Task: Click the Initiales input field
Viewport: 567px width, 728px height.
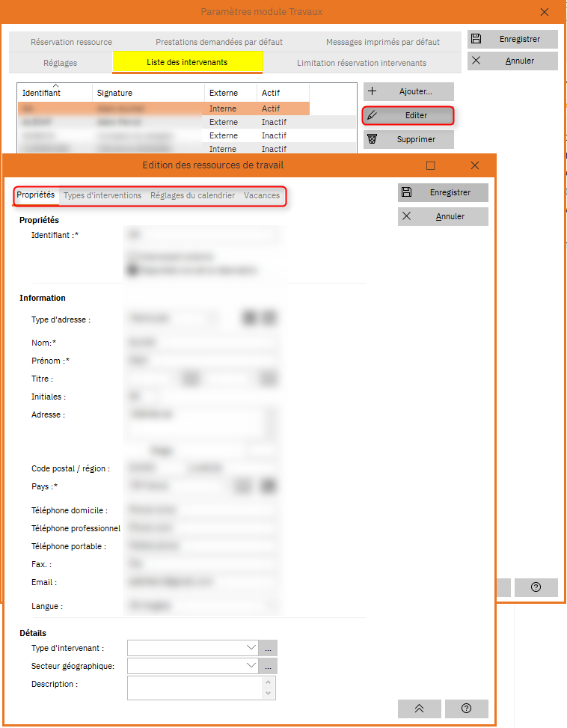Action: pos(144,397)
